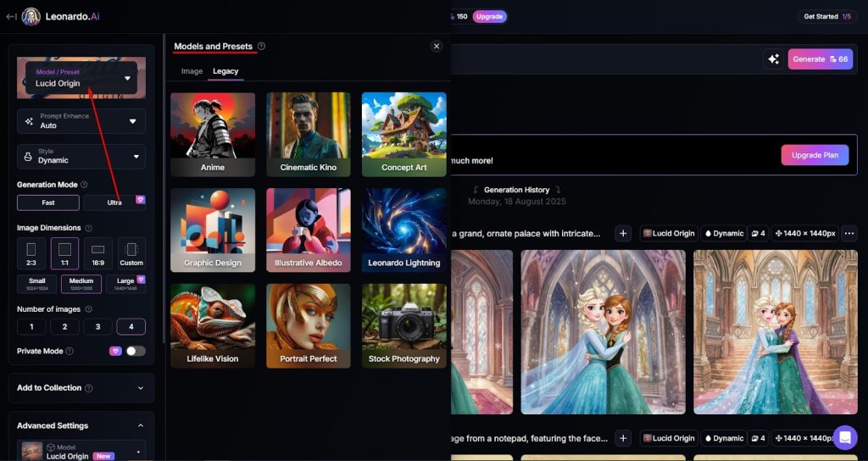The image size is (868, 461).
Task: Click the Lucid Origin tag on notepad row
Action: pyautogui.click(x=669, y=438)
